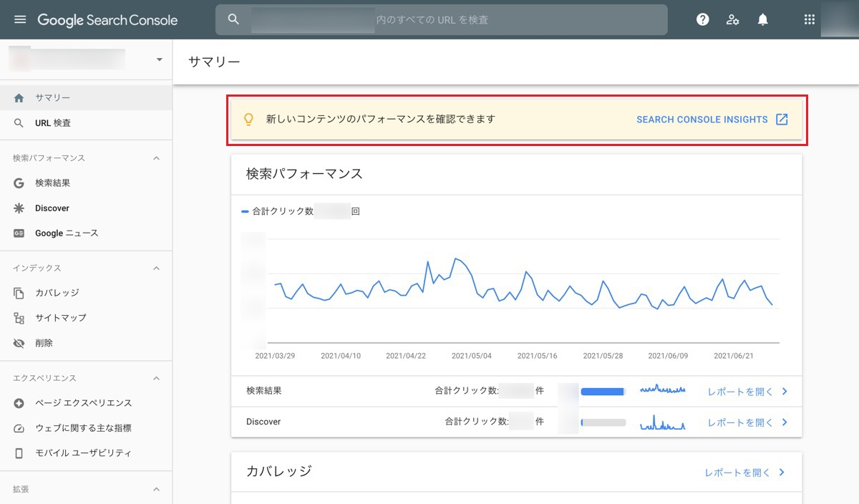Open user and settings management icon
859x504 pixels.
[732, 19]
